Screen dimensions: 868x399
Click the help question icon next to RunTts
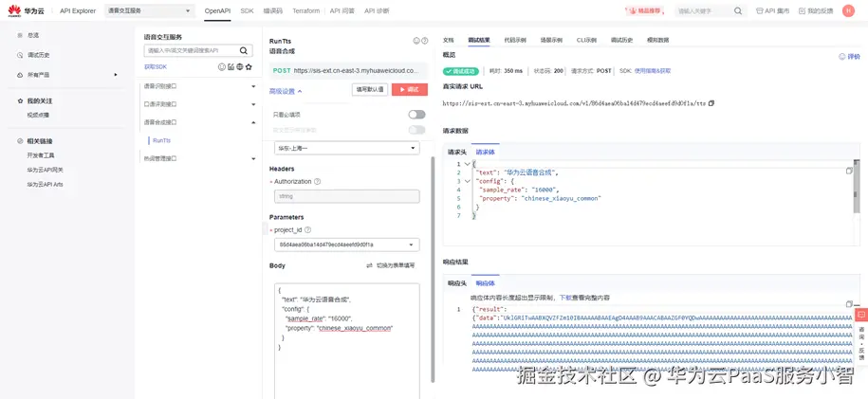pyautogui.click(x=425, y=41)
